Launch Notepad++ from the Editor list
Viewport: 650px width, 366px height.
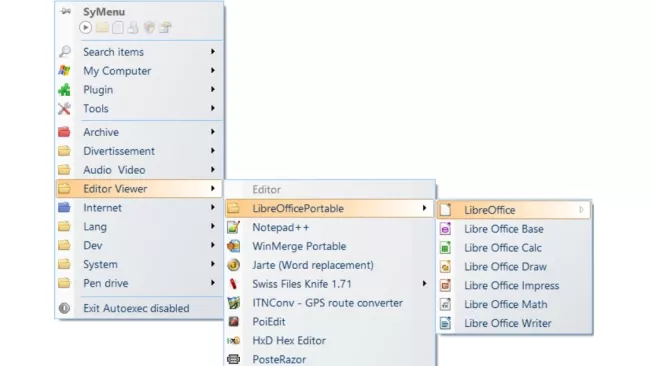coord(330,227)
